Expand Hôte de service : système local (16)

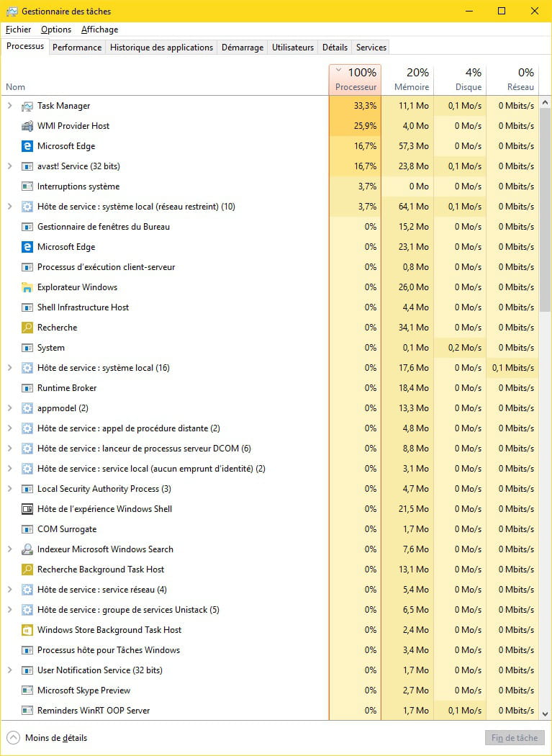click(x=9, y=368)
